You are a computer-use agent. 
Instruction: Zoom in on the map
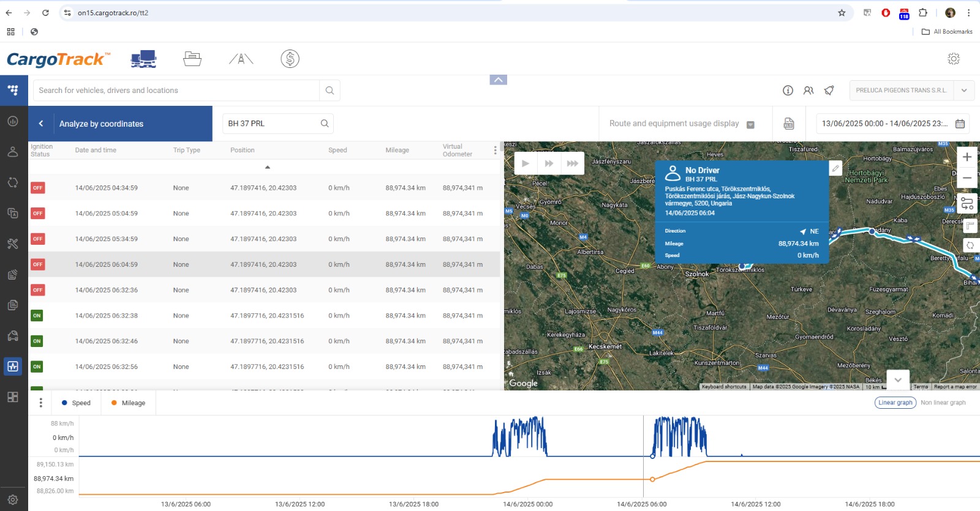click(967, 157)
